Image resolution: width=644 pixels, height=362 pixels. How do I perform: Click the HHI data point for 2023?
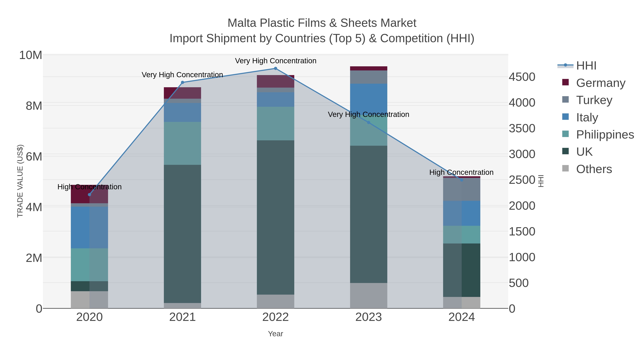[x=369, y=123]
